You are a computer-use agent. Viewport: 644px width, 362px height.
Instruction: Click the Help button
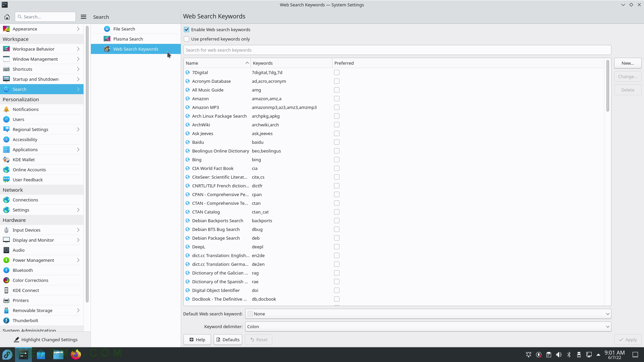pyautogui.click(x=197, y=340)
